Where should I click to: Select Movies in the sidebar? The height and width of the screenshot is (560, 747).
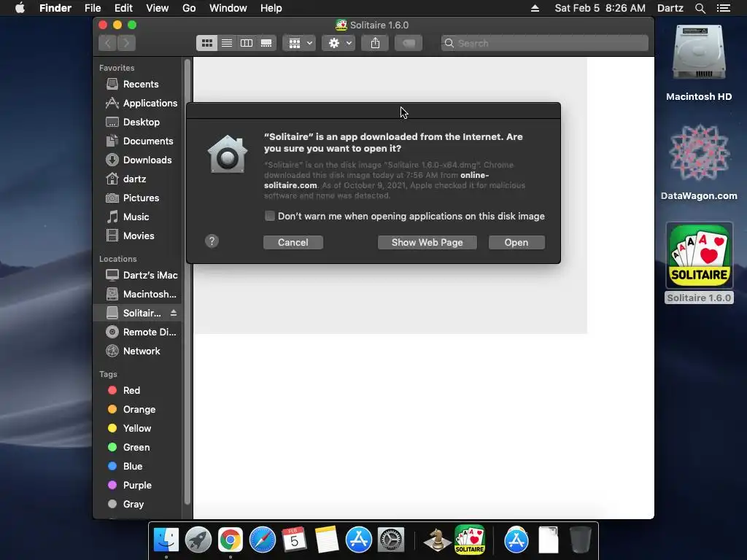click(138, 236)
